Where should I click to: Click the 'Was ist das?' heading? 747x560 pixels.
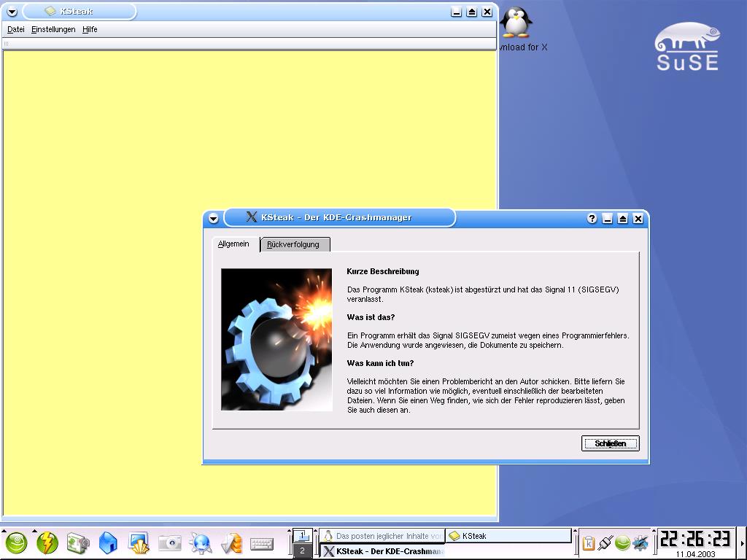[371, 317]
